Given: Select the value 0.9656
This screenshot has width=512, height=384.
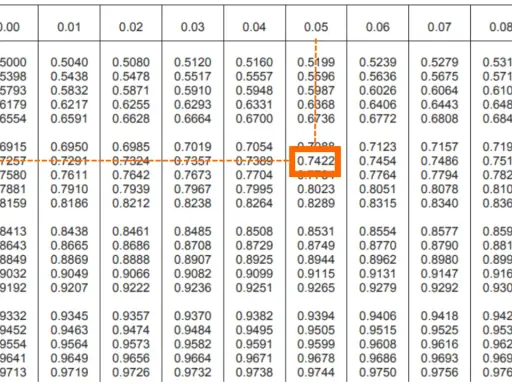Looking at the screenshot, I should tap(131, 358).
